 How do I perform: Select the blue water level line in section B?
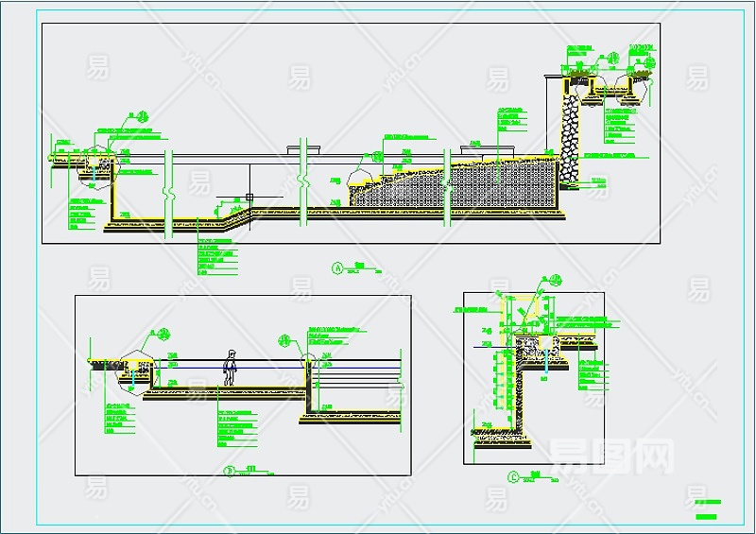(277, 369)
